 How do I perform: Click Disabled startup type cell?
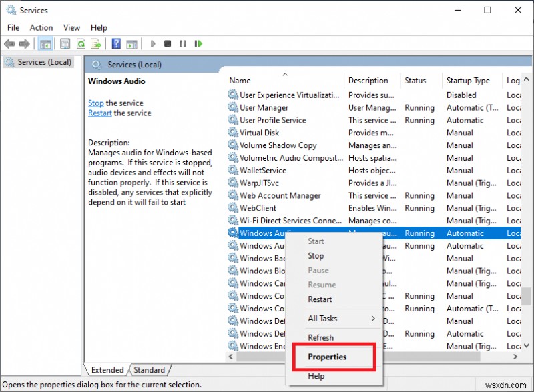click(461, 95)
